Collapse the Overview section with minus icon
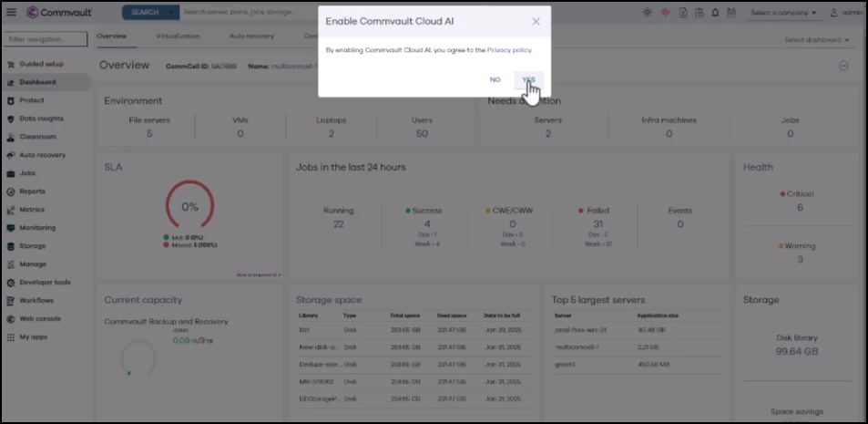The image size is (868, 424). 843,66
